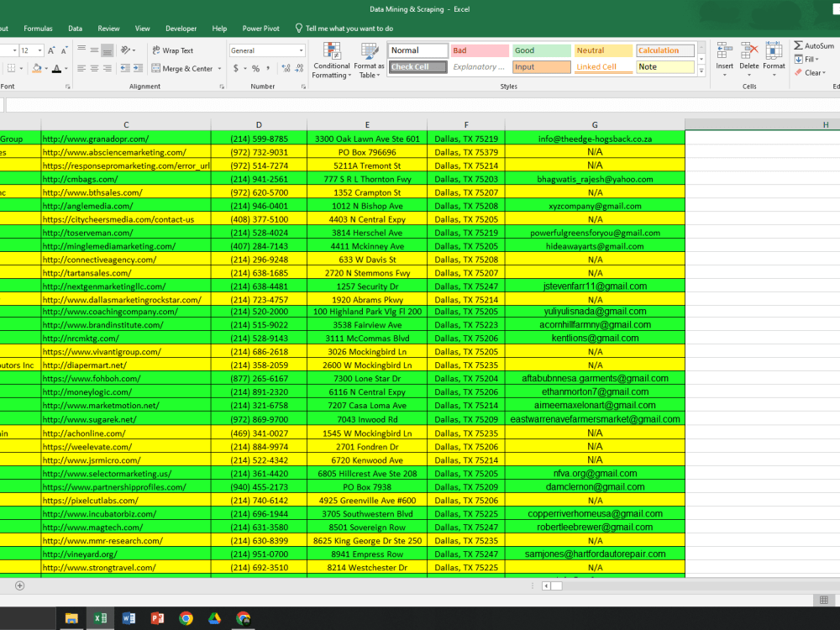Center cell text horizontally
The height and width of the screenshot is (630, 840).
(94, 68)
